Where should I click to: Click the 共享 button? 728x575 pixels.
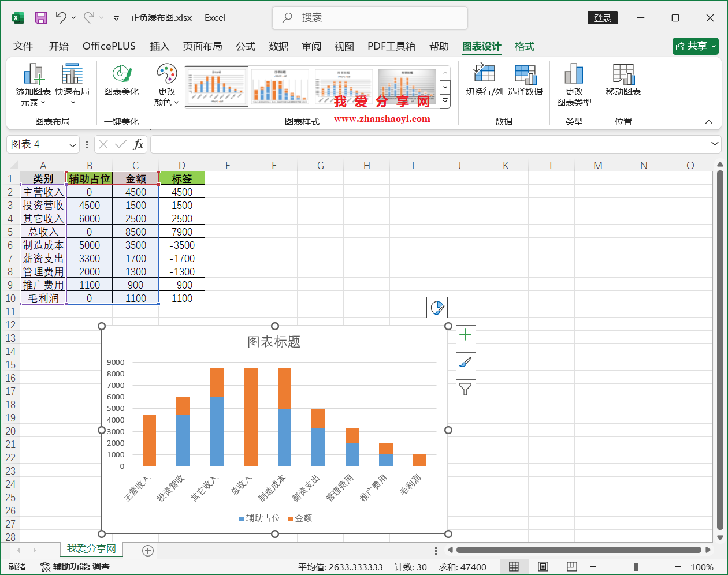tap(695, 46)
